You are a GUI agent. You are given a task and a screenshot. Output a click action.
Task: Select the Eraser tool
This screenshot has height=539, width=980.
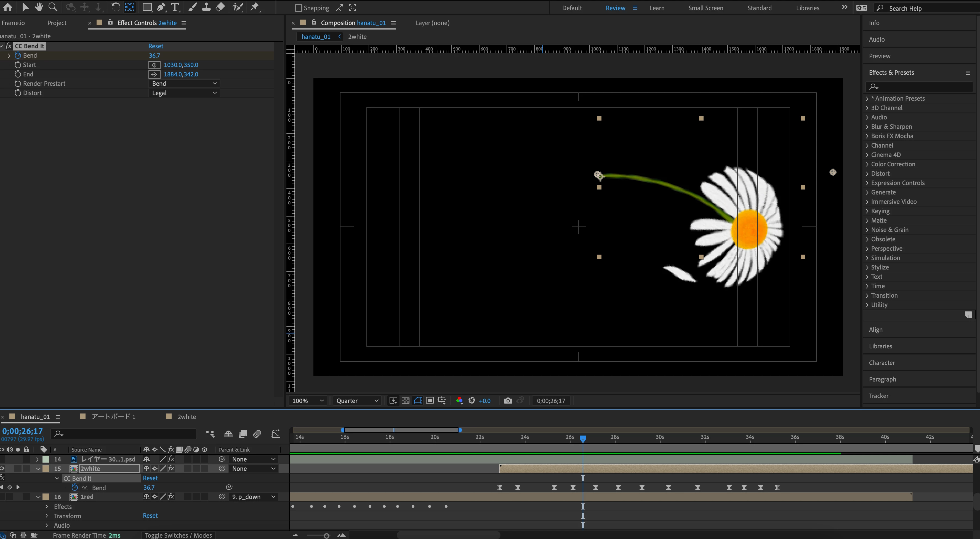220,7
